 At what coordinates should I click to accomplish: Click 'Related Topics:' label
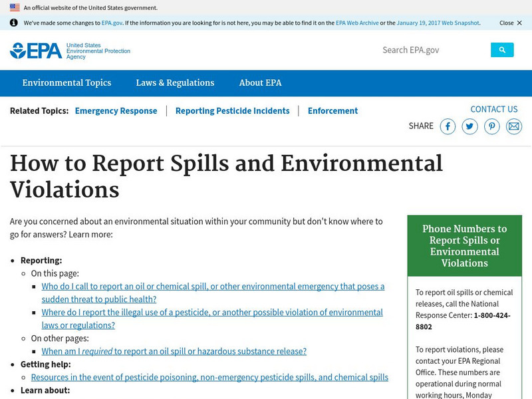39,111
